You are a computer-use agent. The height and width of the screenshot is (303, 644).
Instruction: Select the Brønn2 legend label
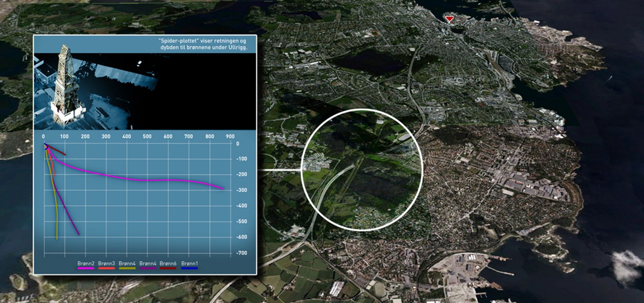point(86,263)
